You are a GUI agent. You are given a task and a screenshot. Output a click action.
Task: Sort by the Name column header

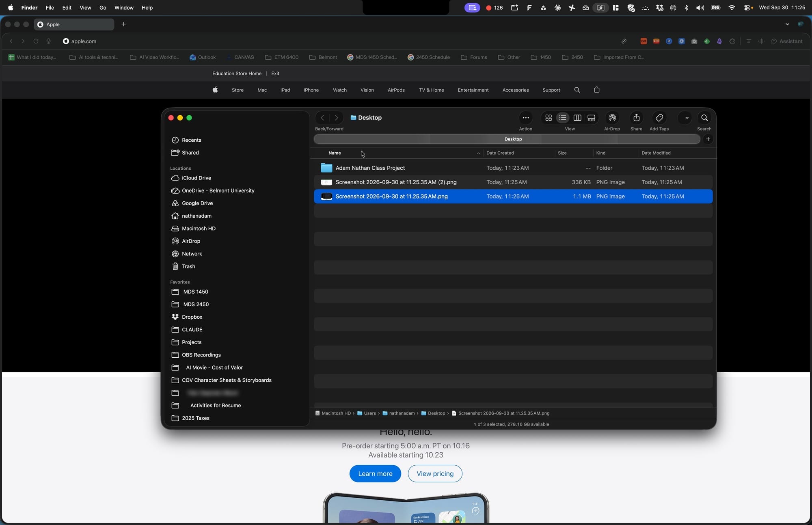click(335, 153)
